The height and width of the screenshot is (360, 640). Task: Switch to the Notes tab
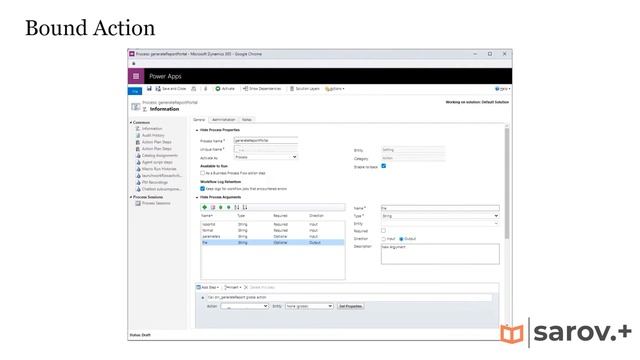tap(247, 120)
